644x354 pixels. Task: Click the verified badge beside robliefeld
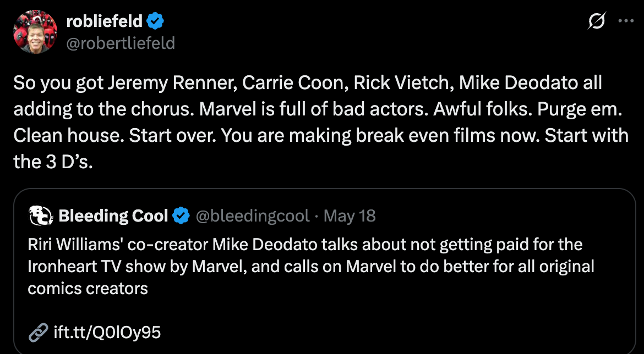155,21
